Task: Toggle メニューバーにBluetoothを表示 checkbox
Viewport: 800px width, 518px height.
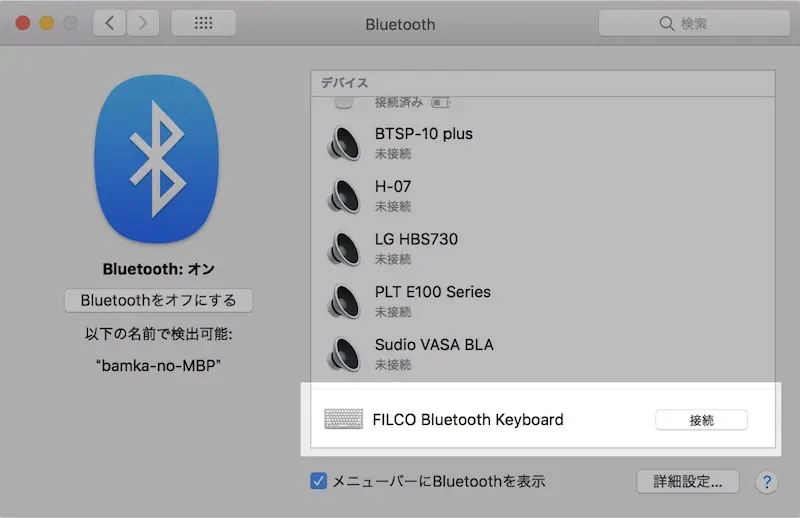Action: pos(318,481)
